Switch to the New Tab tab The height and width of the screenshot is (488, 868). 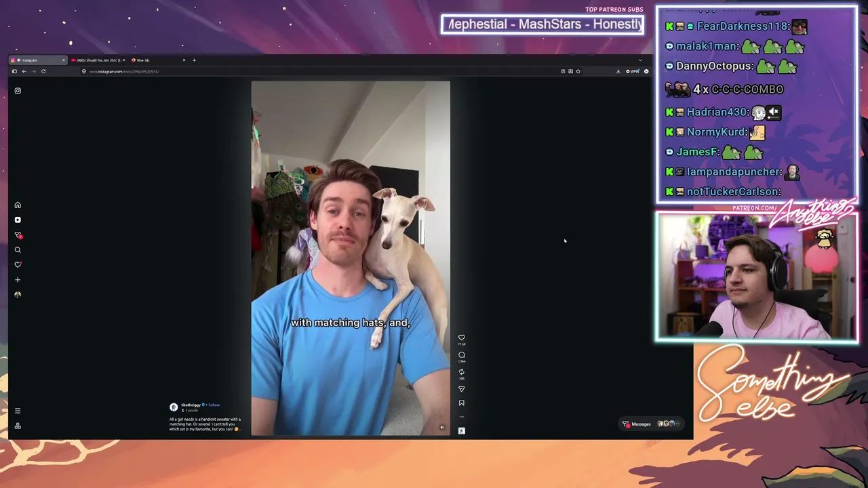158,60
